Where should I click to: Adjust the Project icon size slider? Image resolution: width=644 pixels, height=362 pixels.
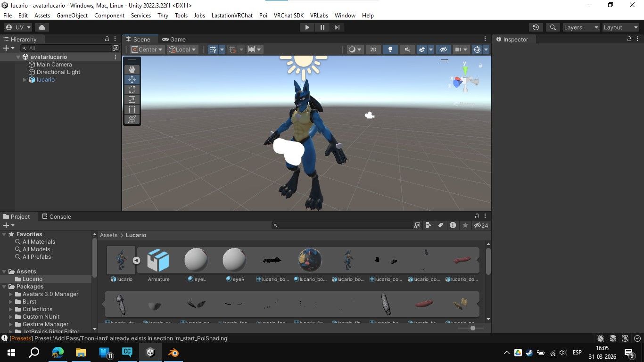click(x=472, y=328)
